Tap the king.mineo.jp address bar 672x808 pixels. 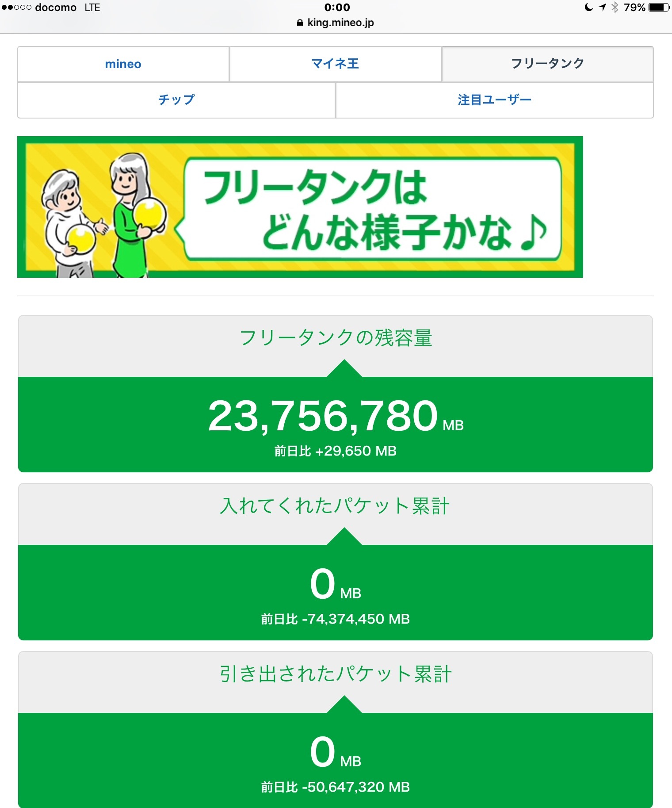(x=340, y=23)
